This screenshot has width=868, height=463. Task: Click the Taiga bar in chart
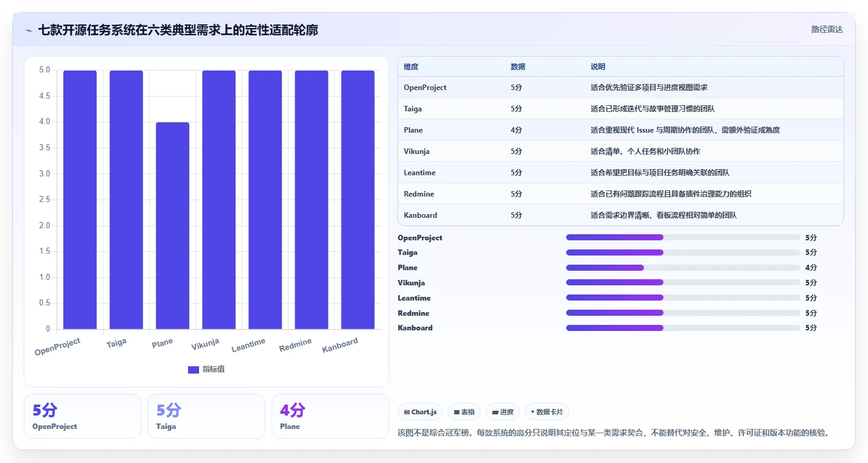[x=126, y=200]
